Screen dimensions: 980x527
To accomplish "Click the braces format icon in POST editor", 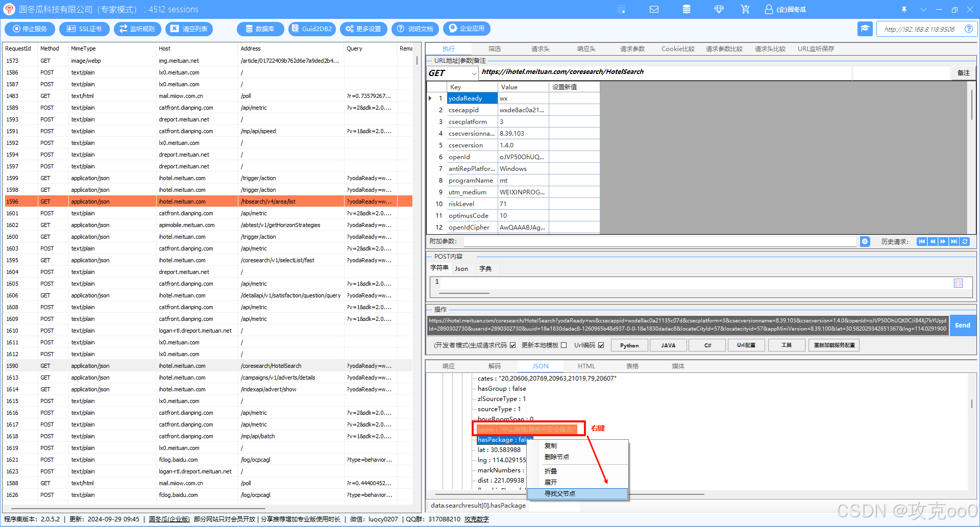I will click(958, 283).
